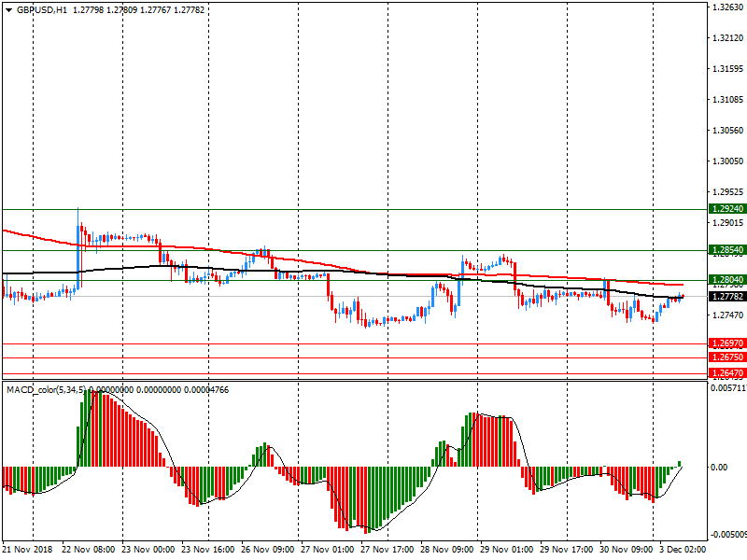
Task: Select the 1.26970 red support level label
Action: (x=726, y=343)
